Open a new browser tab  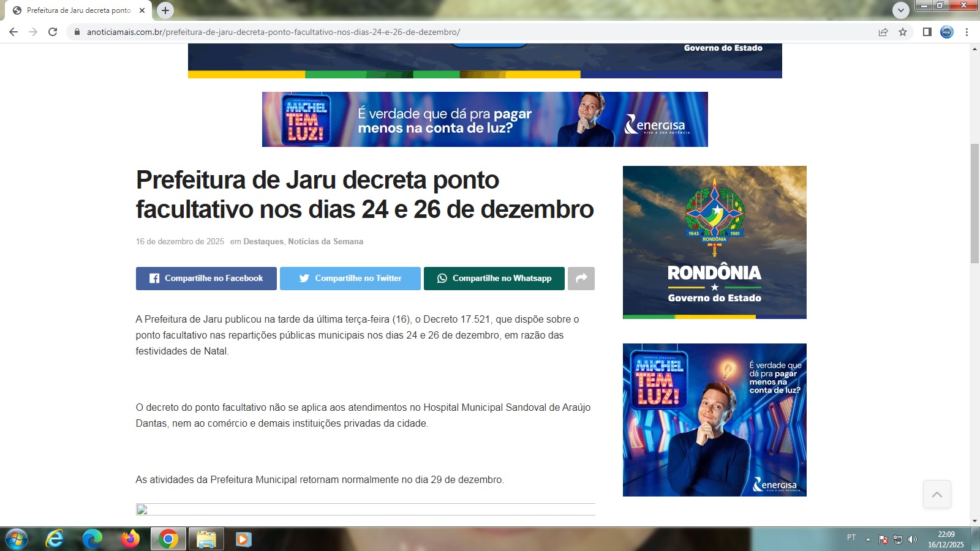coord(165,10)
